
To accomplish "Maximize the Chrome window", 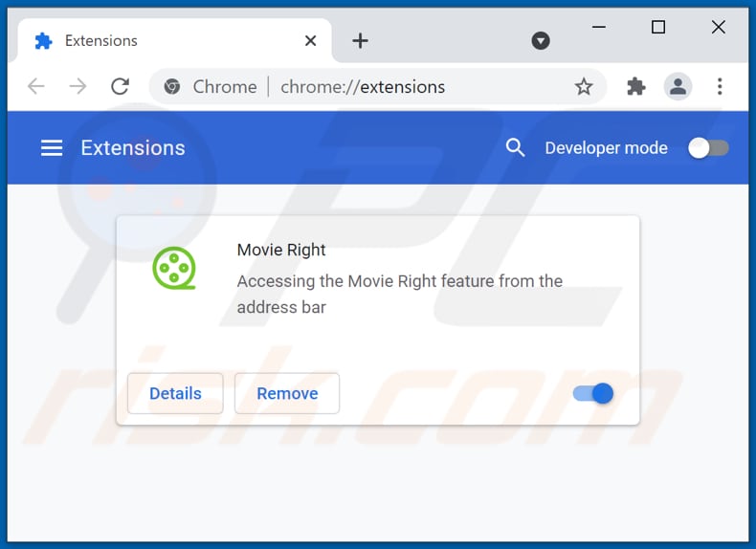I will tap(658, 27).
